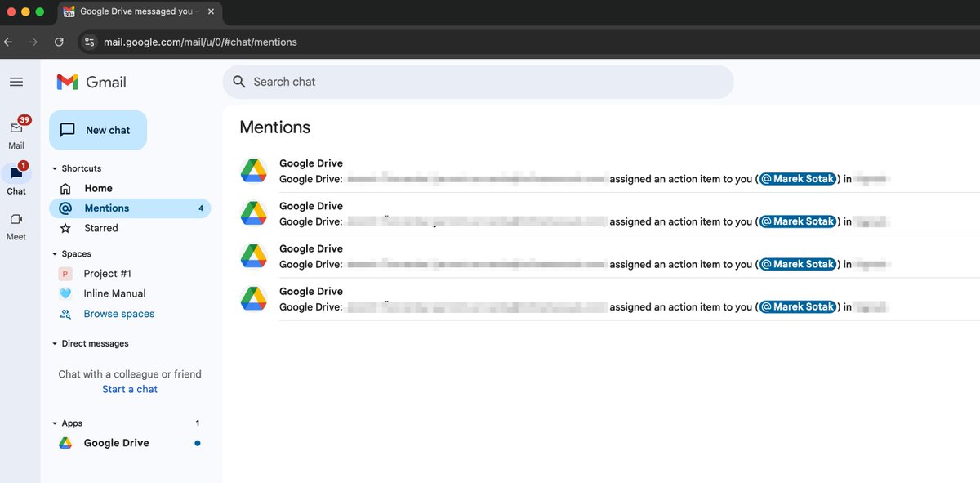Image resolution: width=980 pixels, height=483 pixels.
Task: Go back with the browser back arrow
Action: coord(8,42)
